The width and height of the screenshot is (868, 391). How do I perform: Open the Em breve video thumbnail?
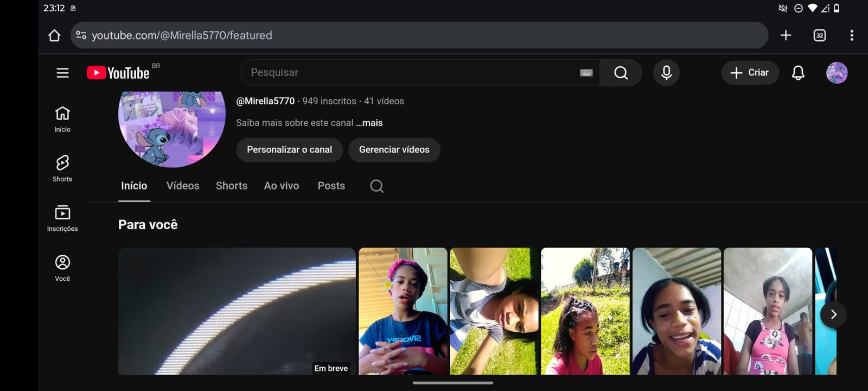tap(237, 311)
